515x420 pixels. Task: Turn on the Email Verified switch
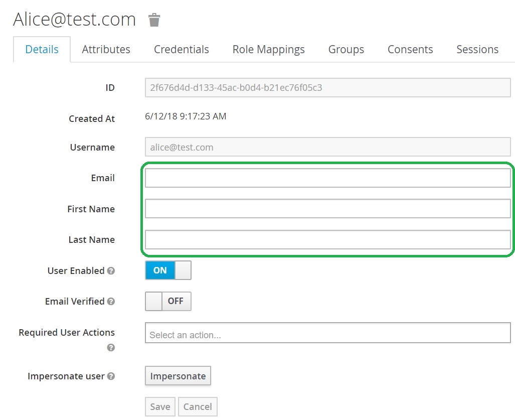(x=168, y=302)
